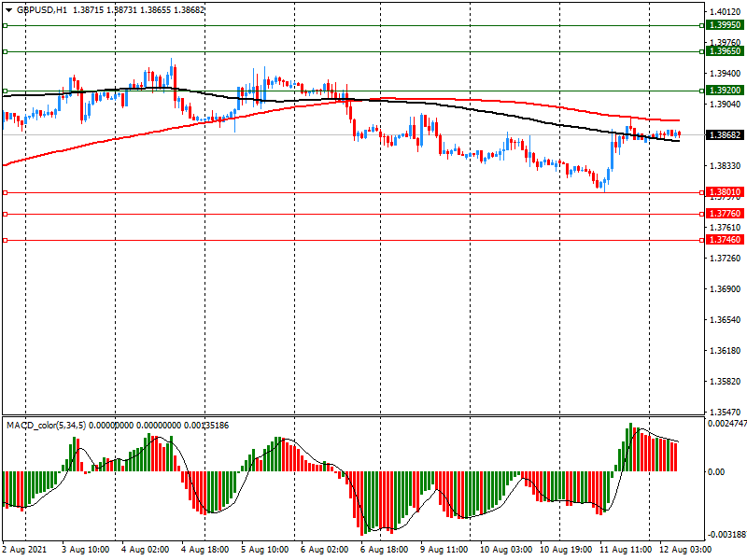This screenshot has width=747, height=560.
Task: Select the 1.39950 resistance level label
Action: pos(725,25)
